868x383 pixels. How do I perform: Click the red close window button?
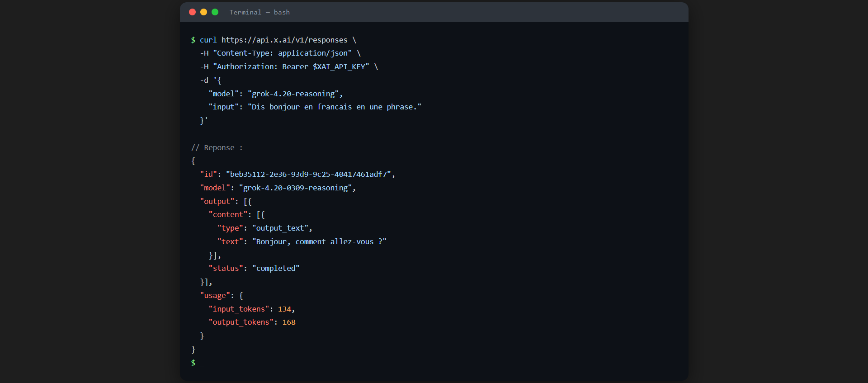coord(192,12)
